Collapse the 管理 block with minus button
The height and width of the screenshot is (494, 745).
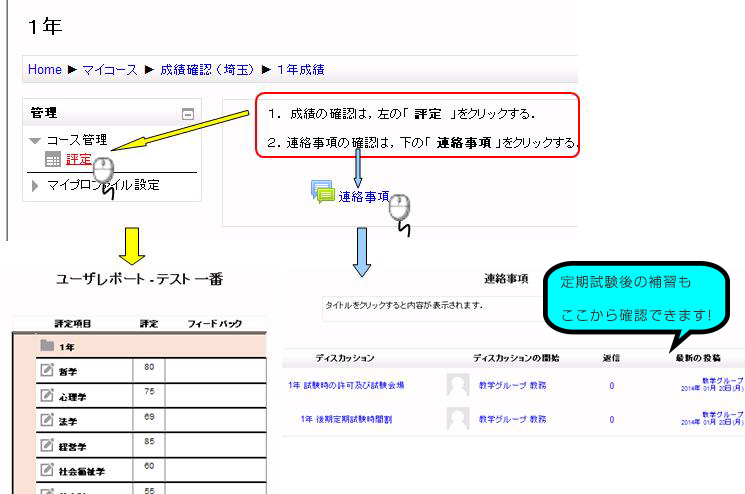tap(187, 114)
